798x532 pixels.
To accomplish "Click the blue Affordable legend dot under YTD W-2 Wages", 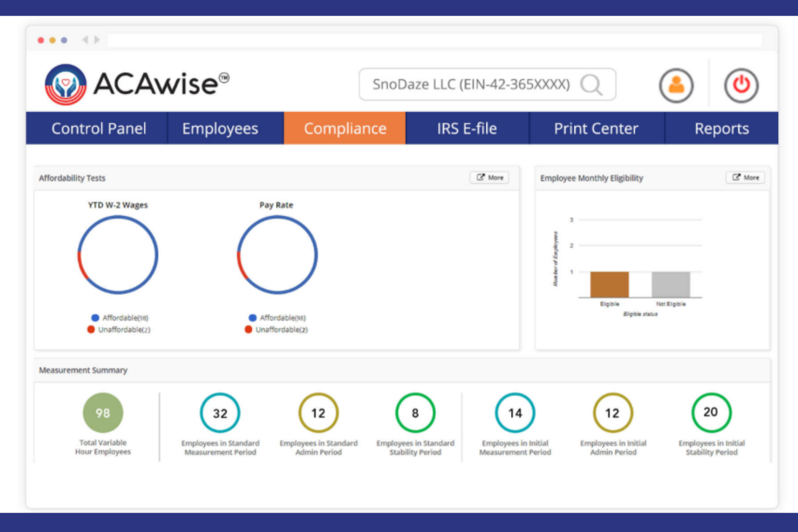I will tap(95, 318).
